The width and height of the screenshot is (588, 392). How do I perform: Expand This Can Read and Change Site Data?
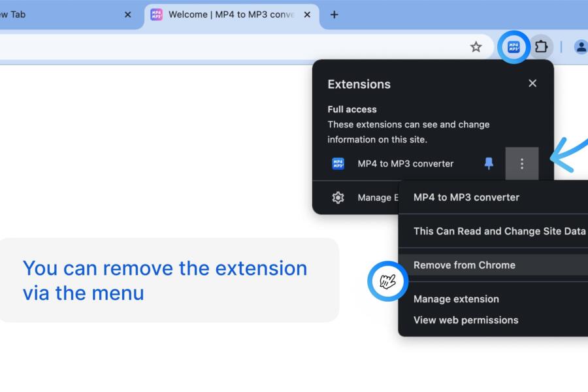pyautogui.click(x=499, y=231)
